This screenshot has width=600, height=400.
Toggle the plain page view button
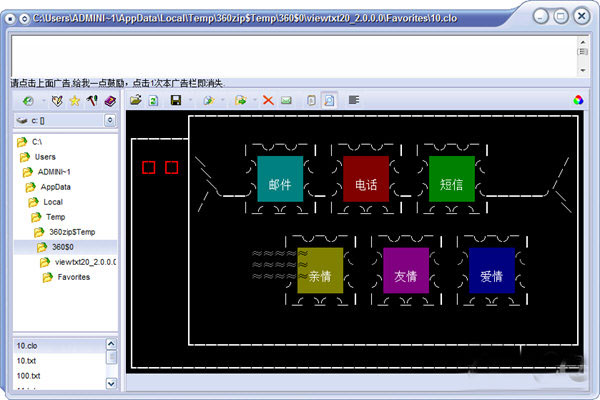[311, 100]
